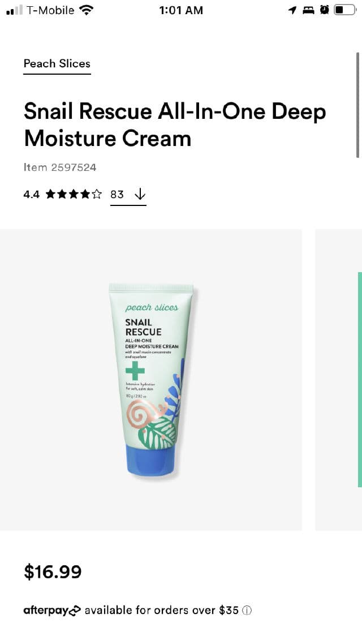Tap the Afterpay info circle icon
Screen dimensions: 362x644
[247, 610]
